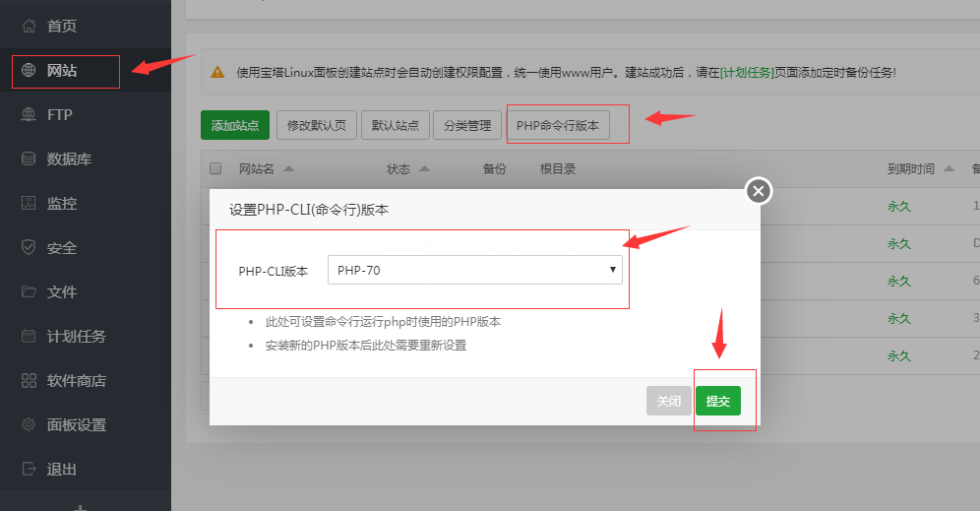Open 面板设置 page
The width and height of the screenshot is (980, 511).
(76, 424)
